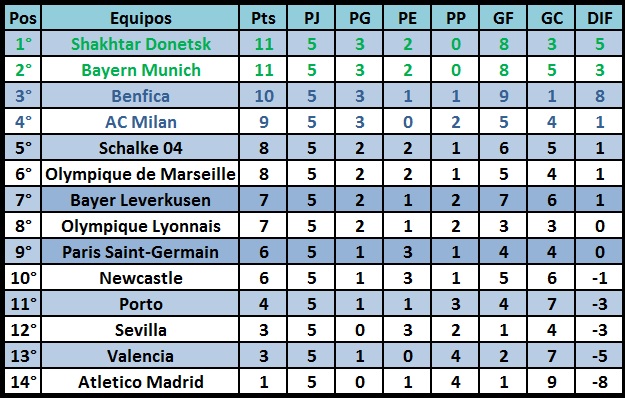Click the Newcastle team name

140,278
